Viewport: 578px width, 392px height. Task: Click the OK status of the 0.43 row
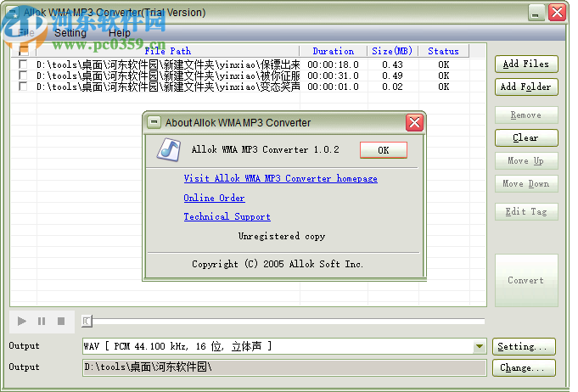pyautogui.click(x=444, y=64)
